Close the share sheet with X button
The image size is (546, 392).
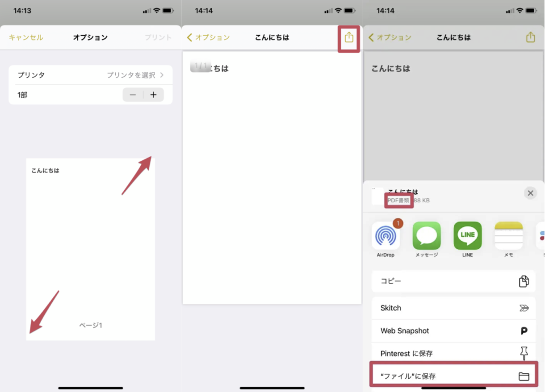pos(530,193)
